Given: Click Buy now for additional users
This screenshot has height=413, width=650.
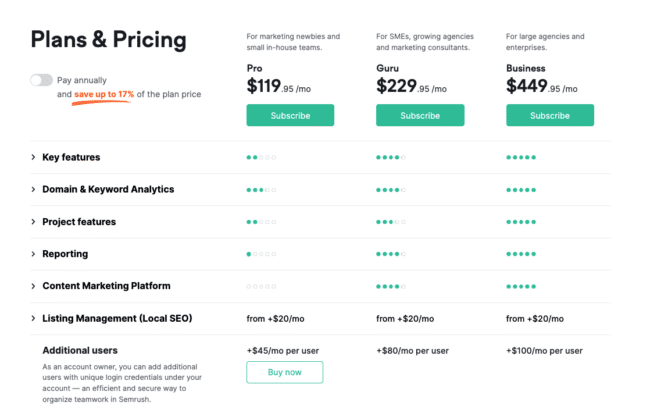Looking at the screenshot, I should click(285, 372).
